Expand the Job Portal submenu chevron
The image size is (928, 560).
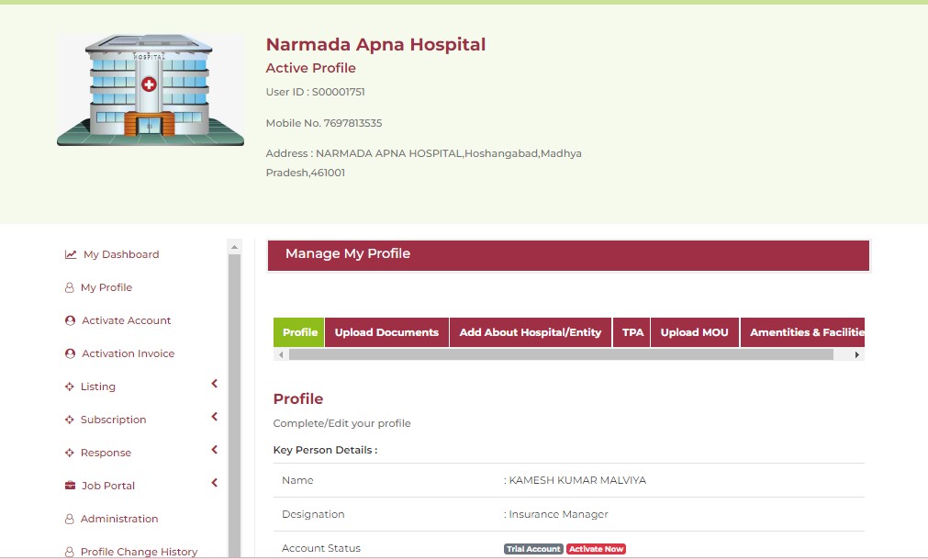(x=214, y=483)
